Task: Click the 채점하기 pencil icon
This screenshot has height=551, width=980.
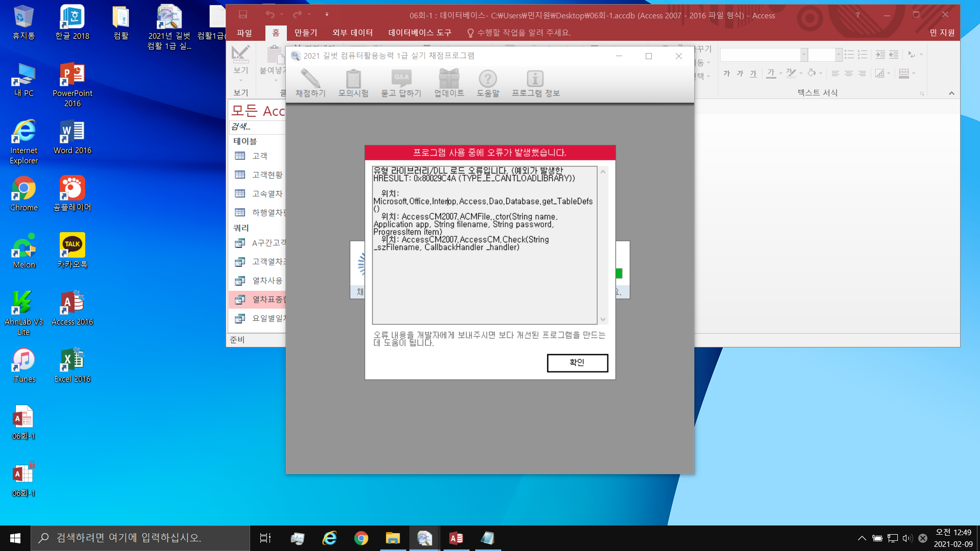Action: [310, 79]
